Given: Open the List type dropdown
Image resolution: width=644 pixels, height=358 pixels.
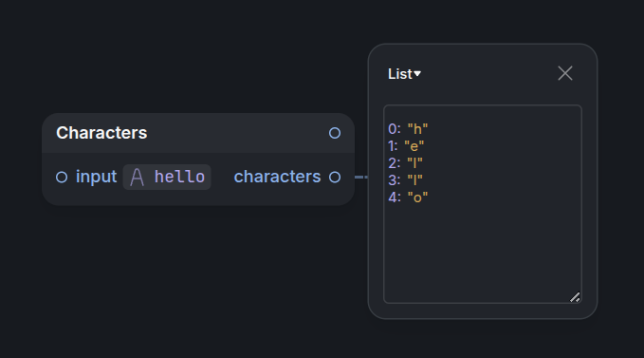Looking at the screenshot, I should pyautogui.click(x=405, y=74).
